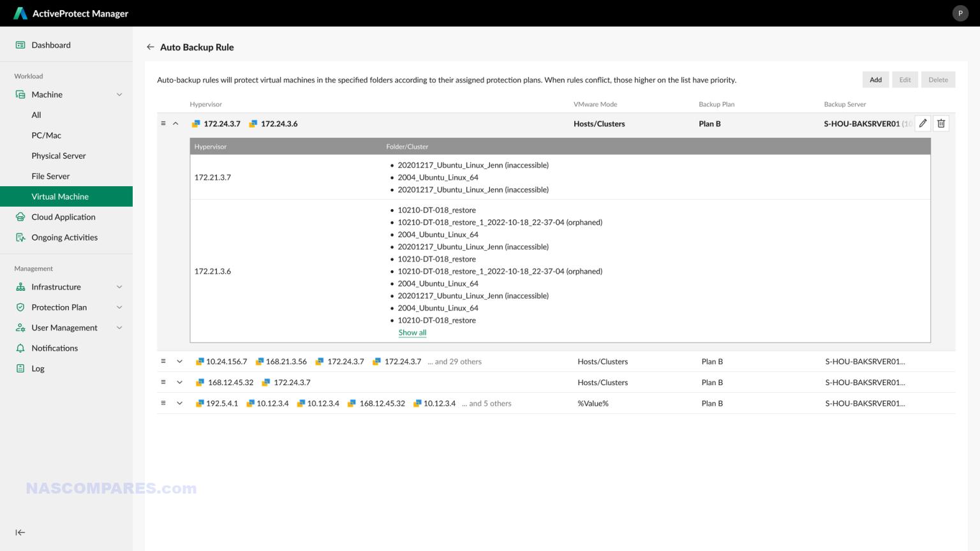
Task: Edit the first backup rule using the pencil icon
Action: (x=923, y=123)
